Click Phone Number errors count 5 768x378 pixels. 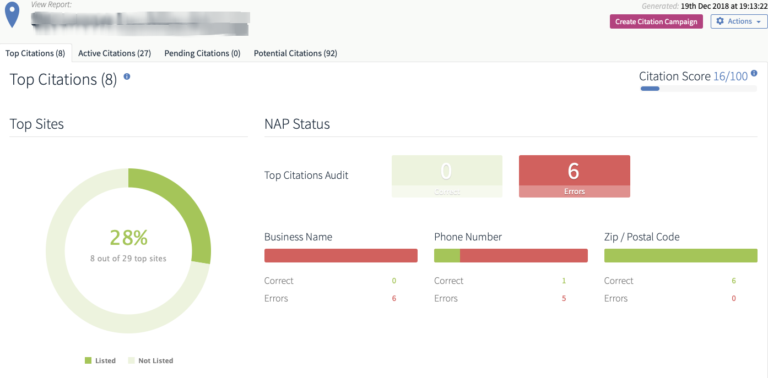(x=564, y=299)
